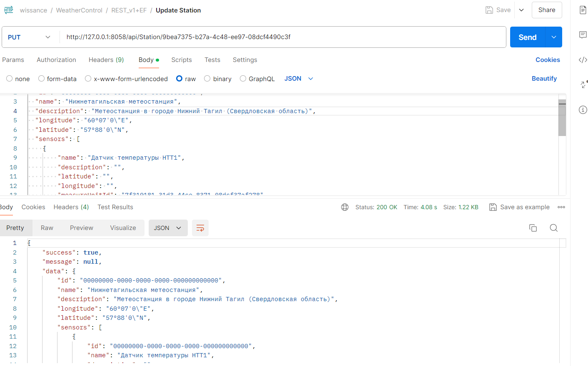
Task: Click the Update Station request name
Action: (178, 10)
